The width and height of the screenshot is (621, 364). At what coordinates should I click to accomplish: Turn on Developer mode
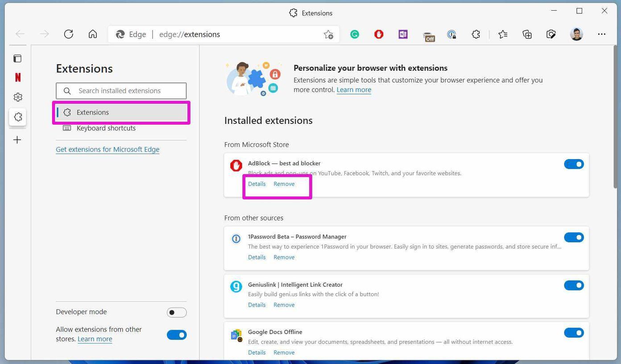(177, 312)
